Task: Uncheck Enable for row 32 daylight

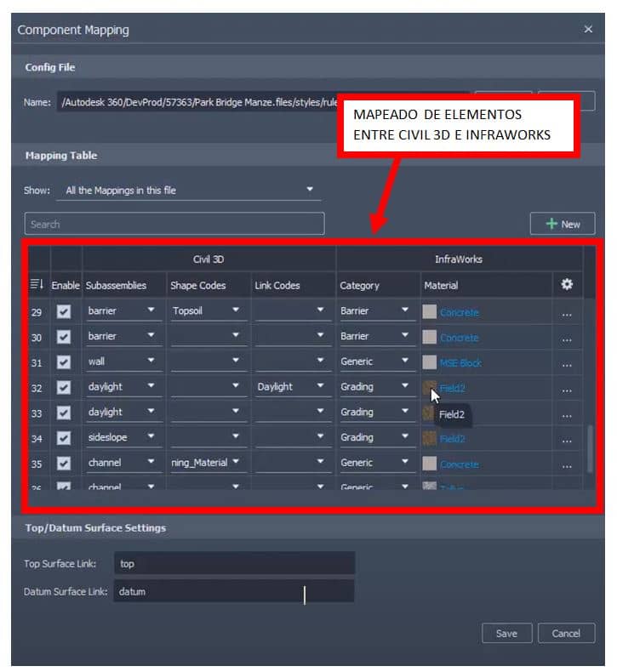Action: click(x=64, y=387)
